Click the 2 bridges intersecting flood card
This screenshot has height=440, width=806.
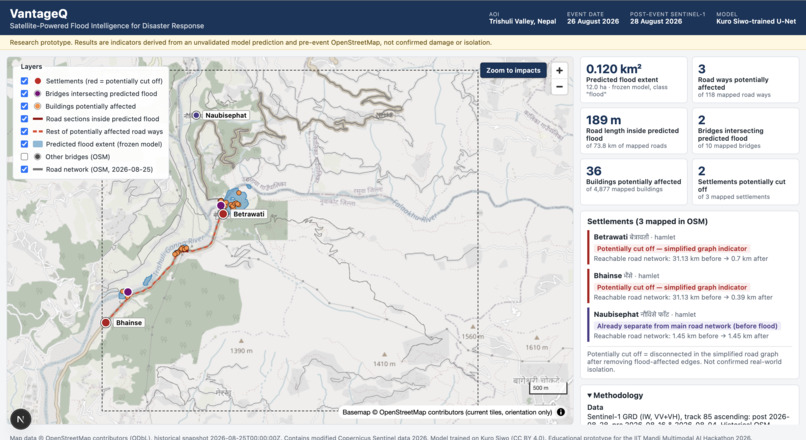[745, 131]
